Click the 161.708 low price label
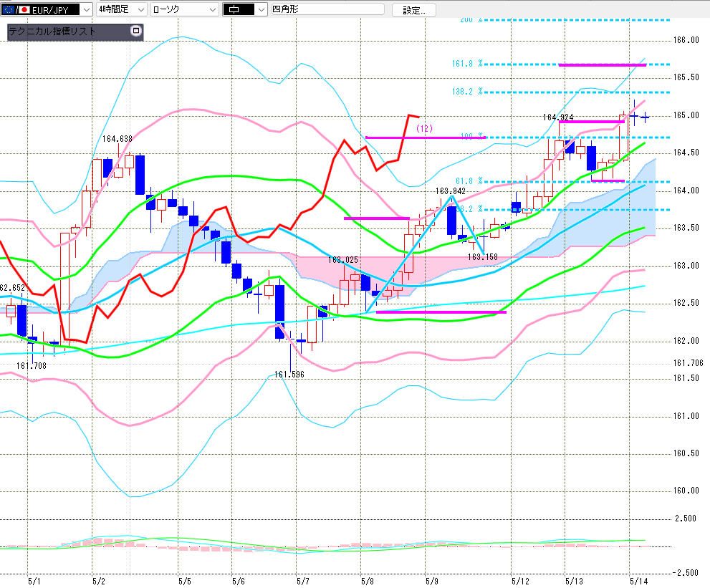This screenshot has height=588, width=710. pyautogui.click(x=32, y=366)
